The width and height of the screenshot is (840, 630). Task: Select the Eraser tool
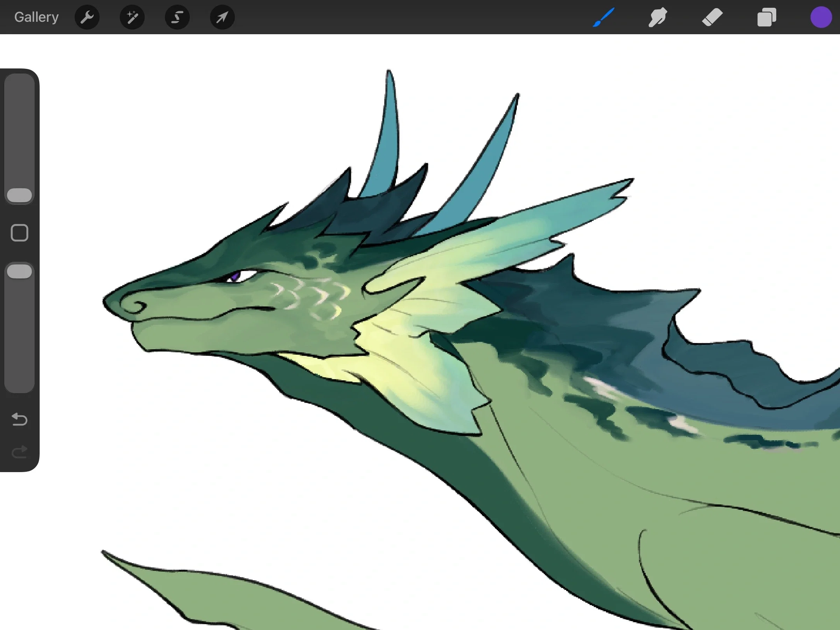712,17
